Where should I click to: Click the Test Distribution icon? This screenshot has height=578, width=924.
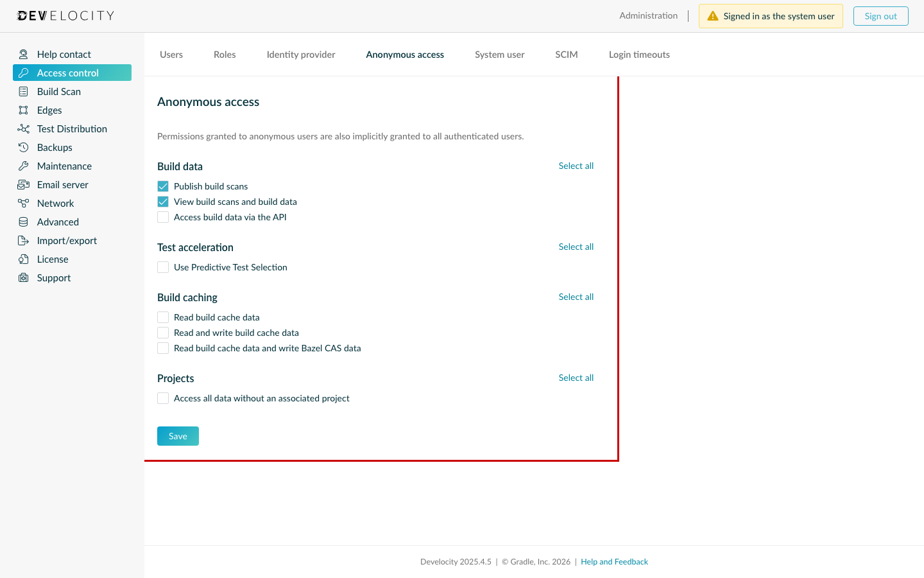click(24, 128)
